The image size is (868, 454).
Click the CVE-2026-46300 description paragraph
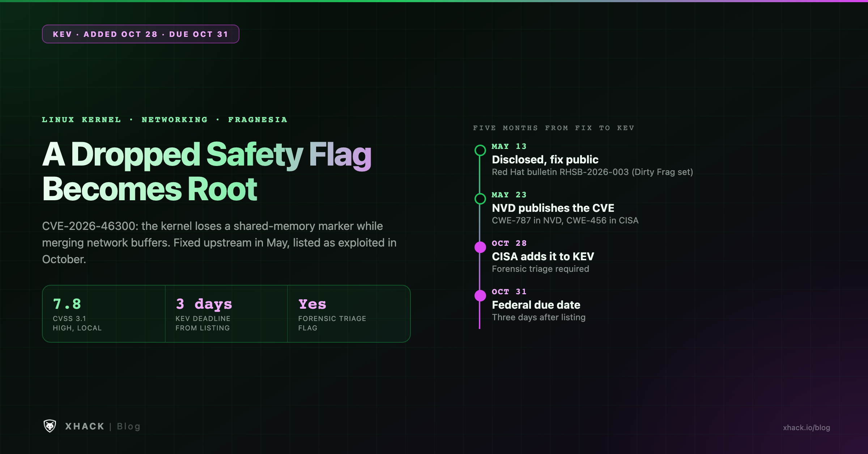coord(219,243)
